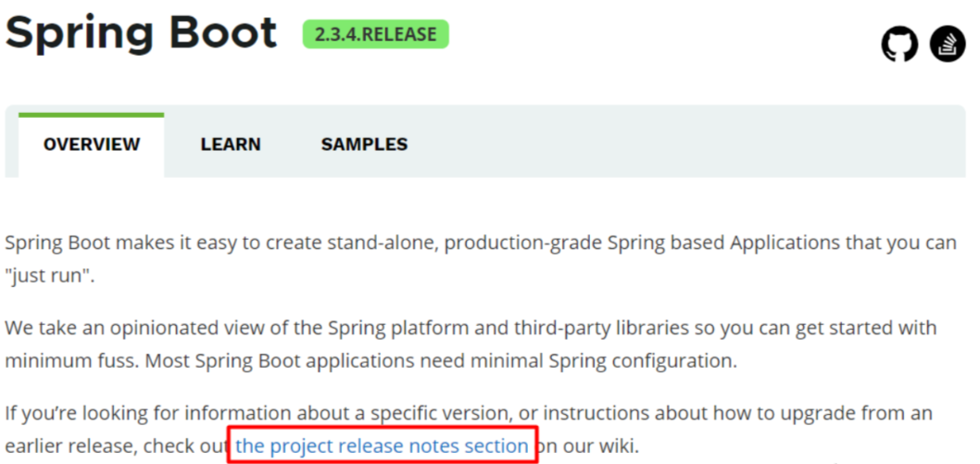
Task: Click the paragraph starting 'If you're looking for information'
Action: pos(469,430)
